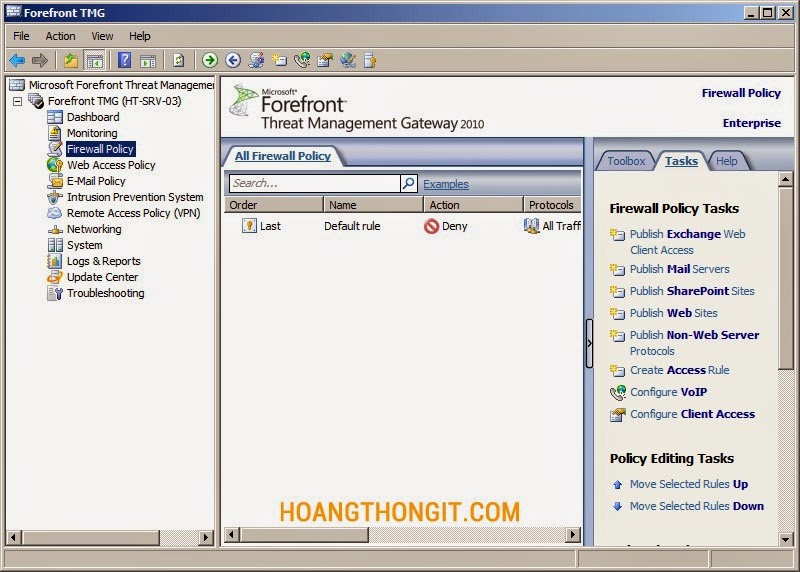This screenshot has width=800, height=572.
Task: Open the Troubleshooting tree node
Action: (105, 293)
